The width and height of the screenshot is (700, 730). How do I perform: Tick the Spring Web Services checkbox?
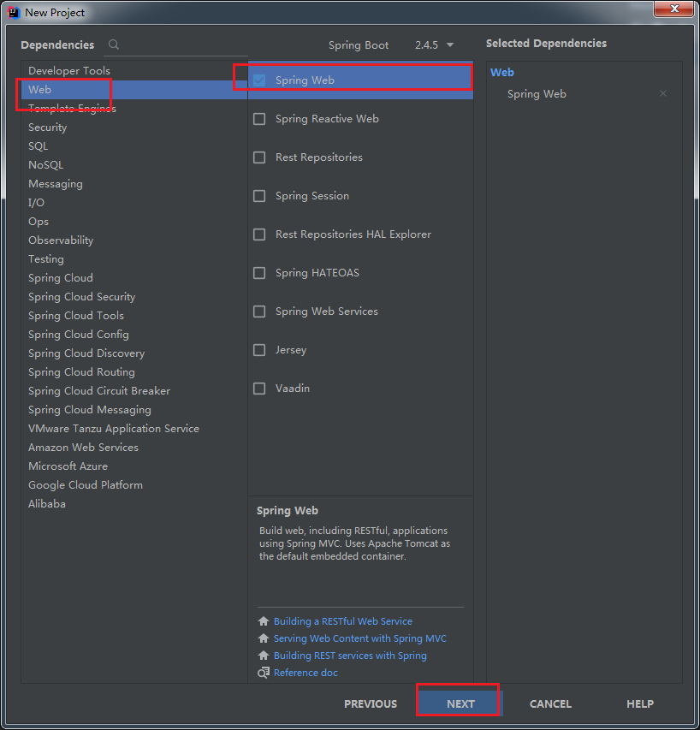259,312
